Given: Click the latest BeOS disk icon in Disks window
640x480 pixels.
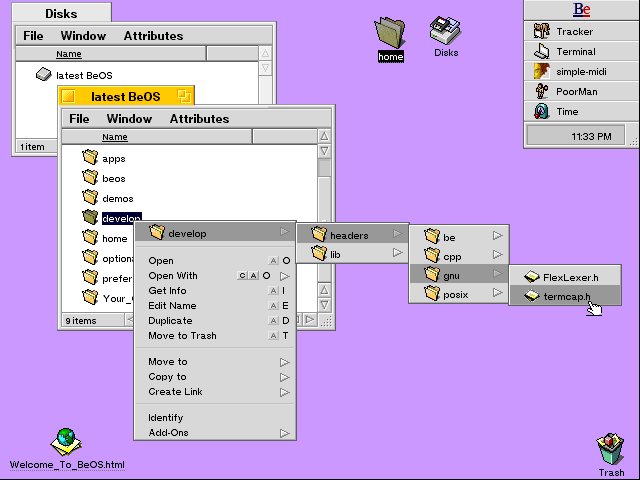Looking at the screenshot, I should point(44,74).
